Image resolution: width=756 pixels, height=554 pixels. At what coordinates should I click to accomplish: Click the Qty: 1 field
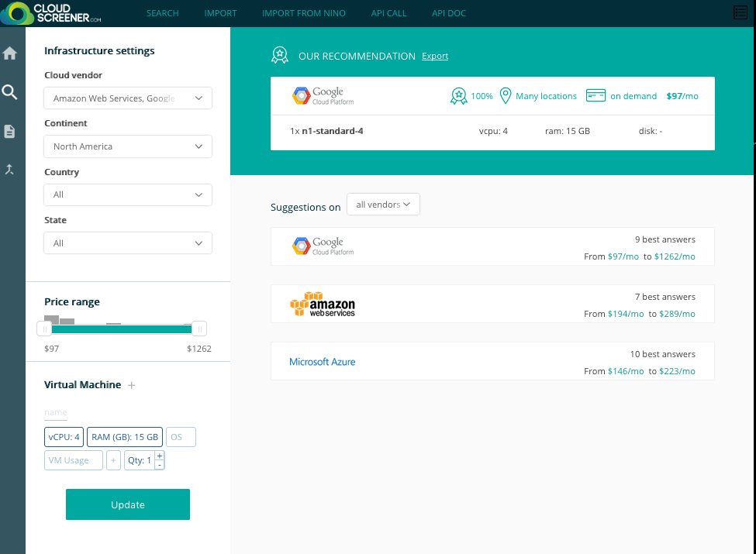pos(140,460)
